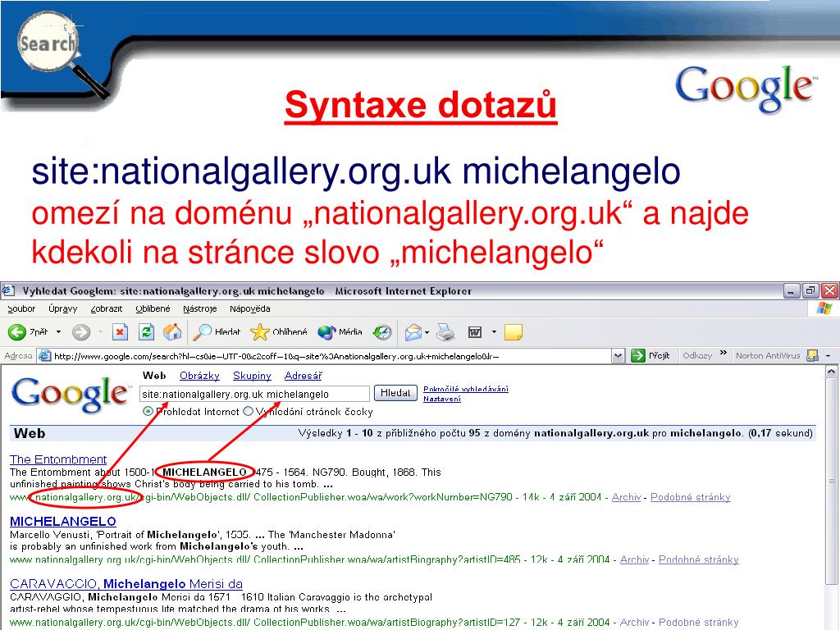Refresh the page with the green arrows icon
The width and height of the screenshot is (840, 630).
coord(146,332)
